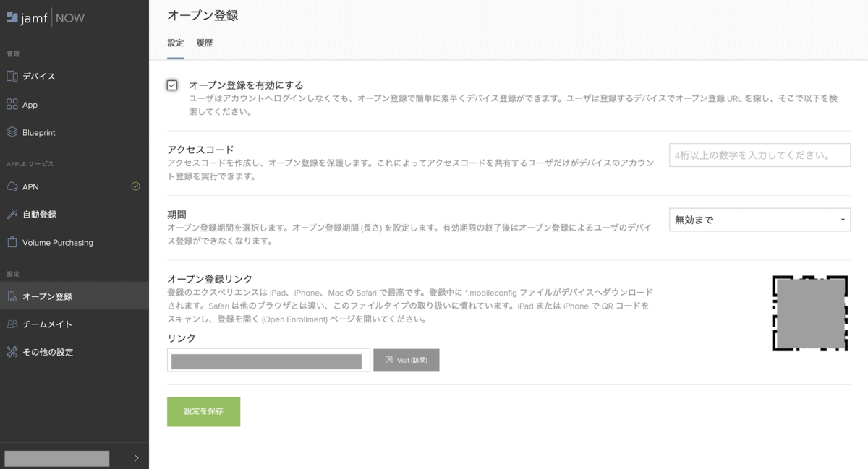
Task: Disable open enrollment via its checkbox
Action: (171, 85)
